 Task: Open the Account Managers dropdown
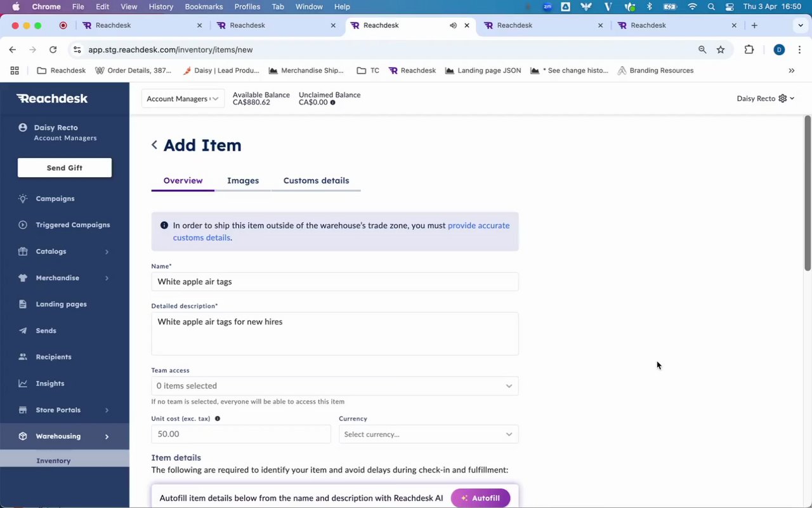[x=183, y=98]
